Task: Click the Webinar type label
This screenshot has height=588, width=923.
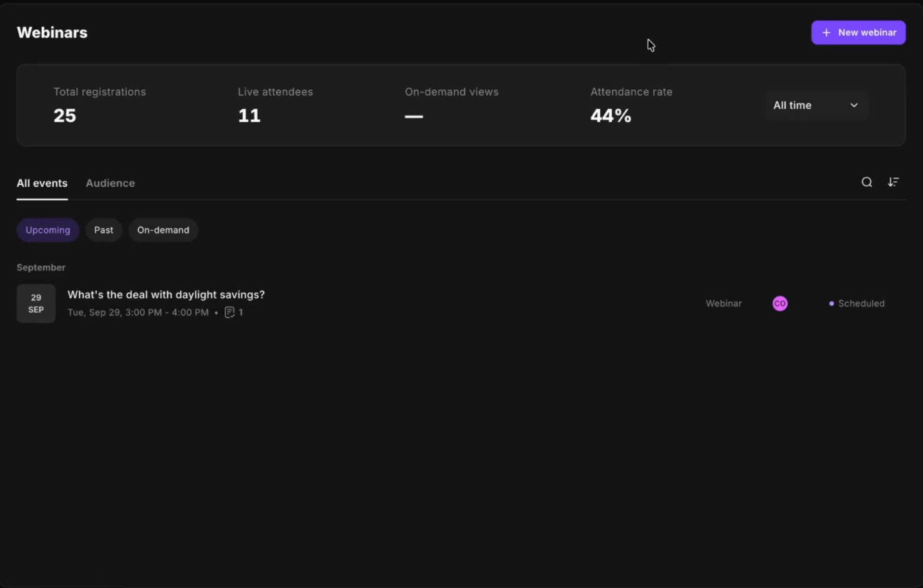Action: coord(724,303)
